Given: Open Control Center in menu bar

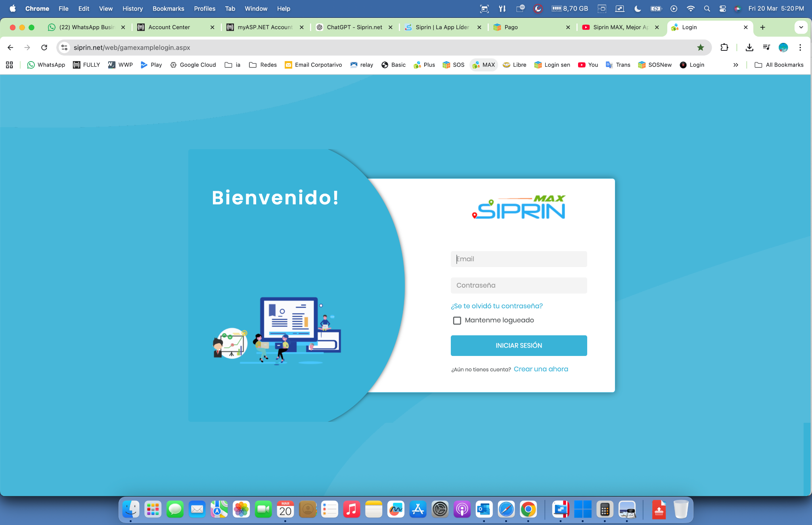Looking at the screenshot, I should (x=722, y=9).
